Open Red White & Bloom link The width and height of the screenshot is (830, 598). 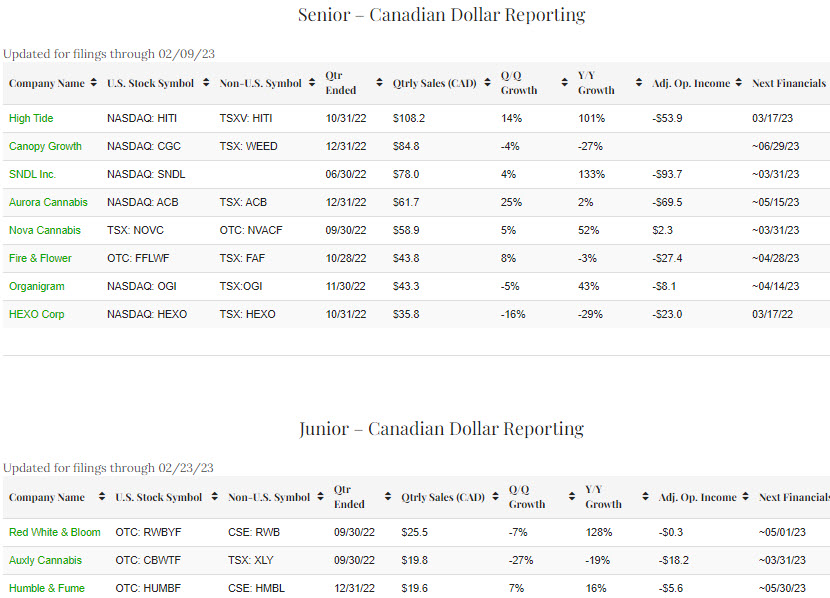(55, 532)
